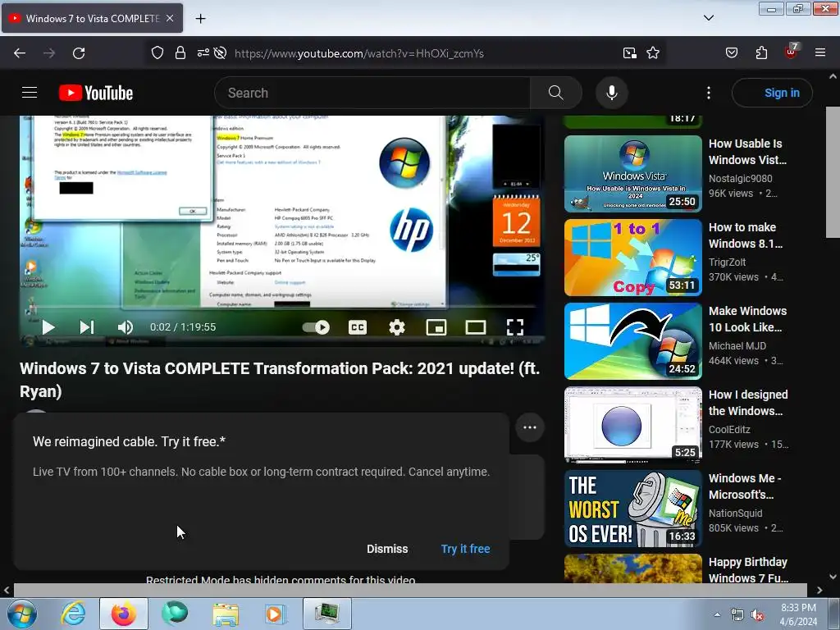The height and width of the screenshot is (630, 840).
Task: Open the clock showing 8:33 PM
Action: coord(798,614)
